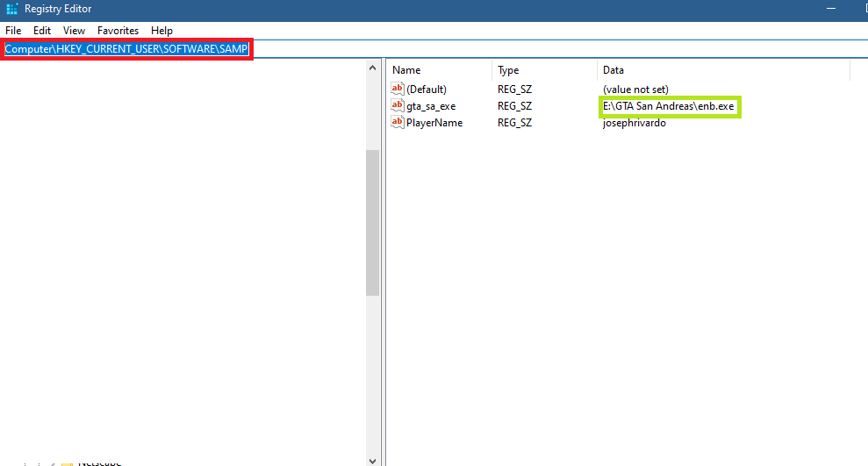Image resolution: width=868 pixels, height=466 pixels.
Task: Open the Edit menu
Action: tap(41, 31)
